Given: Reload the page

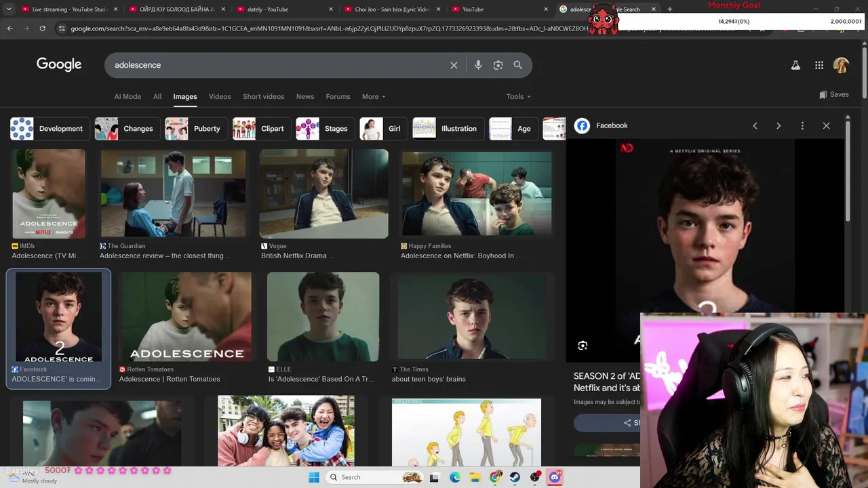Looking at the screenshot, I should 42,28.
